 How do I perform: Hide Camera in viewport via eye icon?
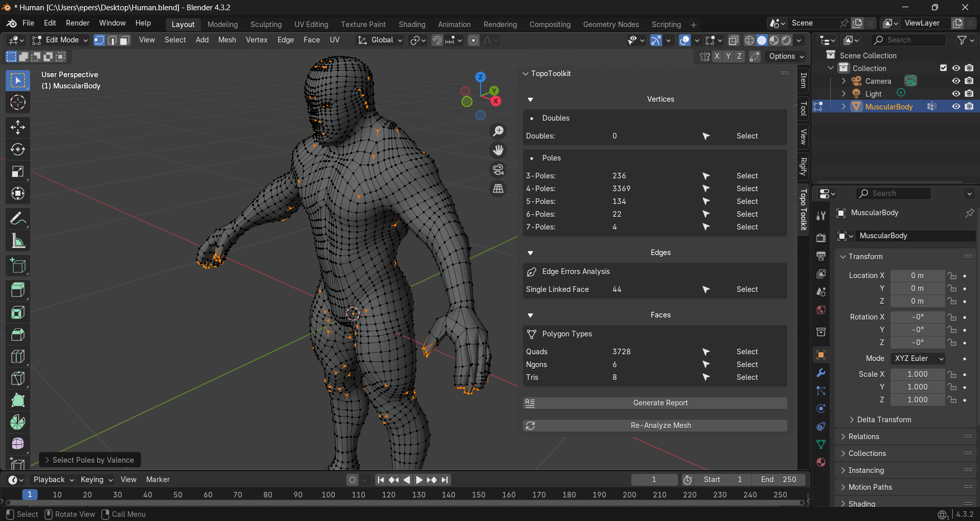(956, 81)
